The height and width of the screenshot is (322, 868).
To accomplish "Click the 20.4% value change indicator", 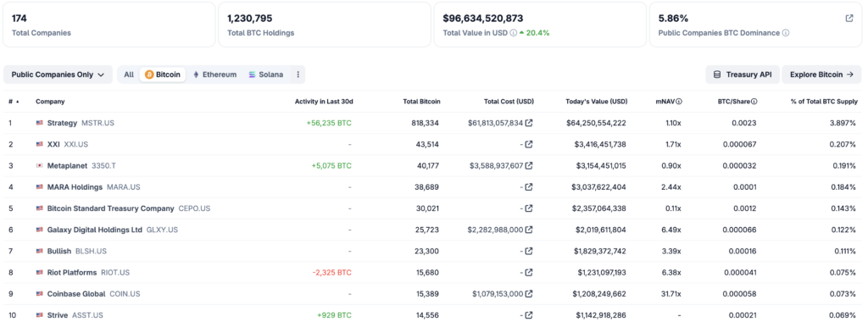I will 534,33.
